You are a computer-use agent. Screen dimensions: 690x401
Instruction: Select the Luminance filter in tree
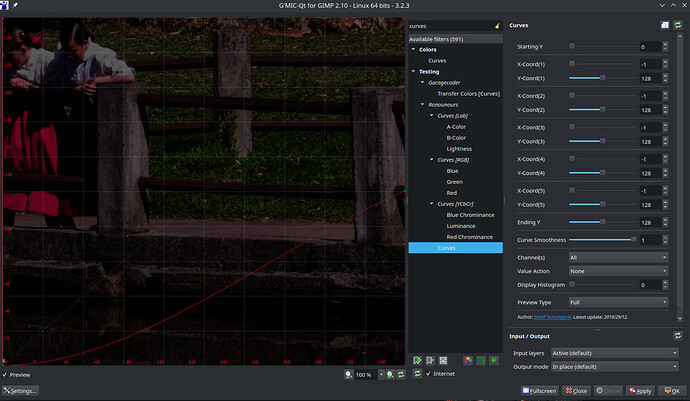click(x=462, y=225)
